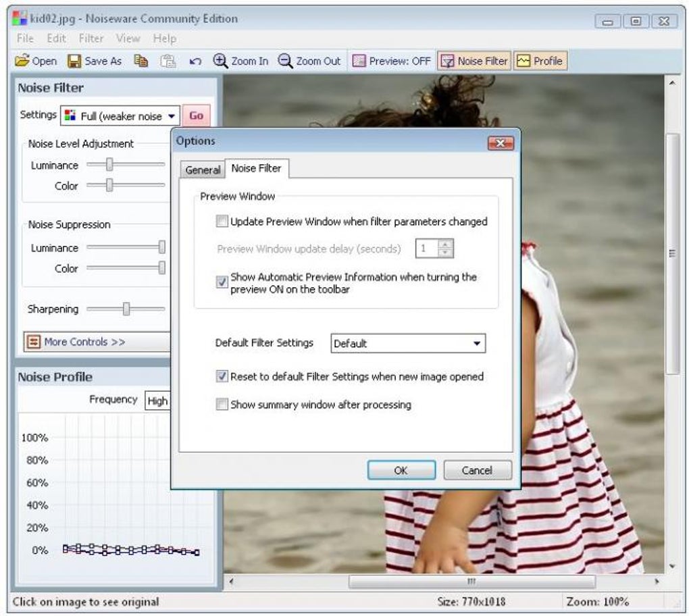Uncheck Show Automatic Preview Information option
689x616 pixels.
pos(222,282)
